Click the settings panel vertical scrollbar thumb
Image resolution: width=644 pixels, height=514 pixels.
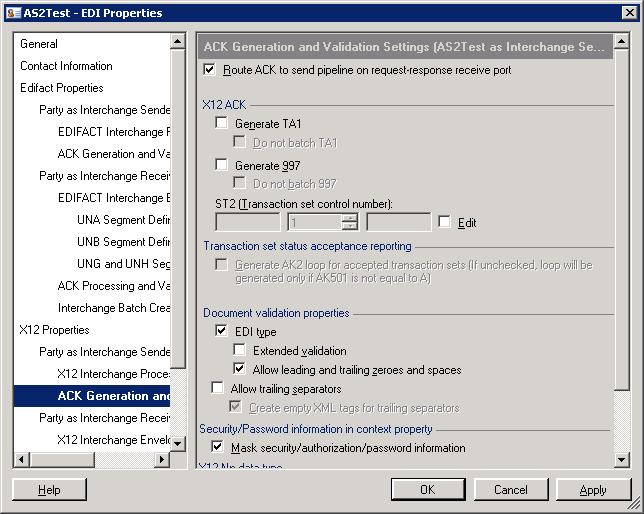coord(621,220)
